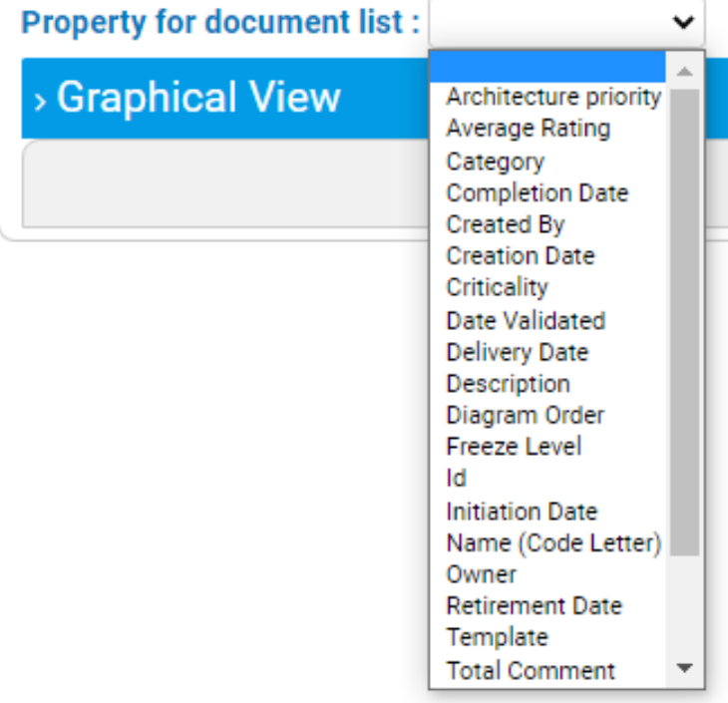Viewport: 728px width, 703px height.
Task: Choose Initiation Date option
Action: tap(522, 512)
